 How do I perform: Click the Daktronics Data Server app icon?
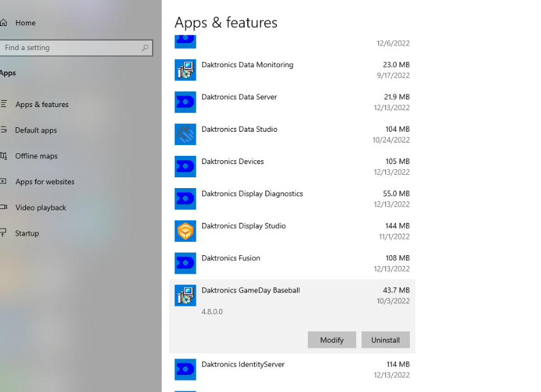pos(185,103)
